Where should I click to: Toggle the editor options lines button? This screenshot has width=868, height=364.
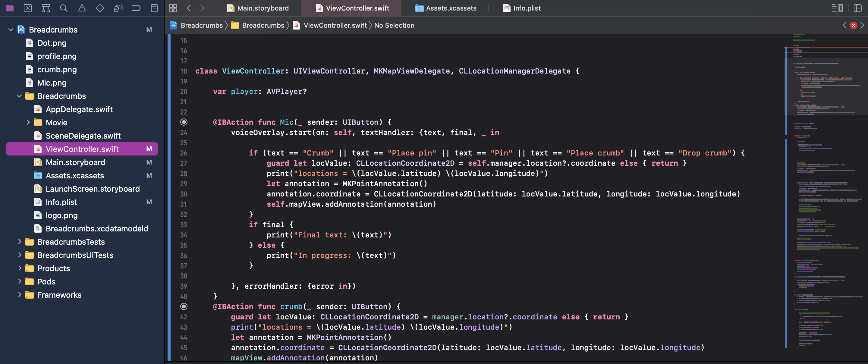coord(837,8)
